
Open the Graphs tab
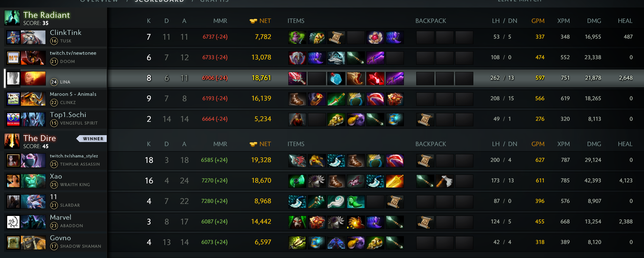click(214, 1)
